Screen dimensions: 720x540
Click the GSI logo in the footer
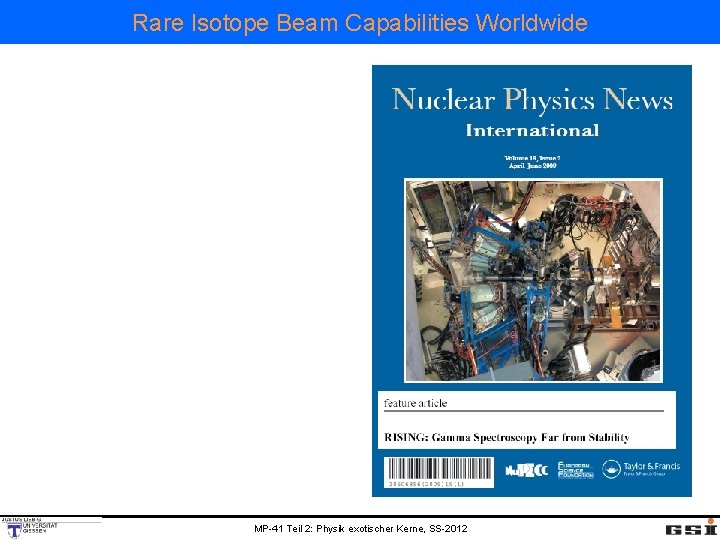coord(691,528)
